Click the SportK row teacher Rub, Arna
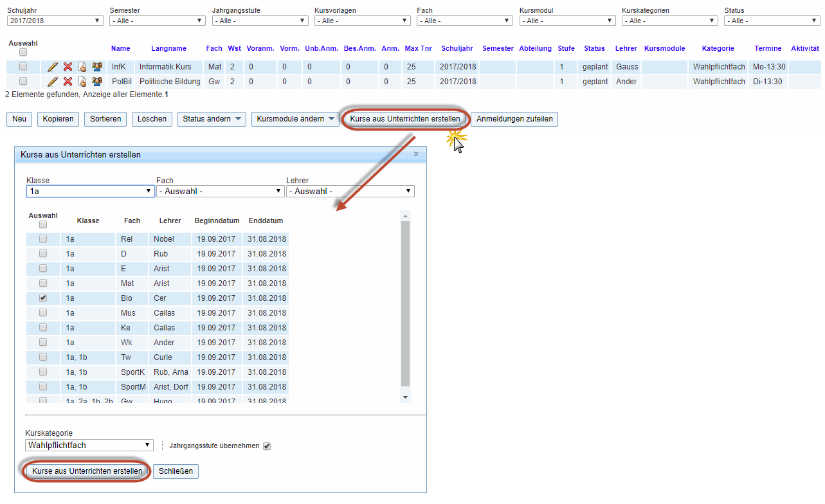Viewport: 825px width, 504px height. tap(171, 372)
